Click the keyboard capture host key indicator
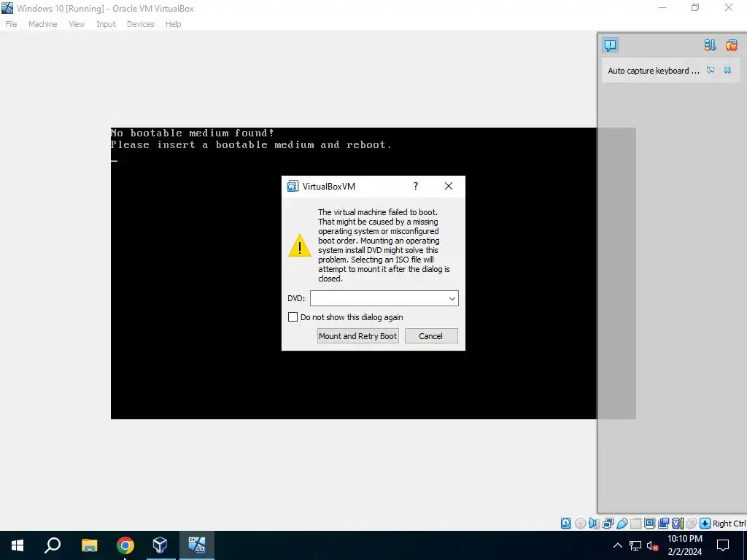747x560 pixels. click(x=705, y=524)
